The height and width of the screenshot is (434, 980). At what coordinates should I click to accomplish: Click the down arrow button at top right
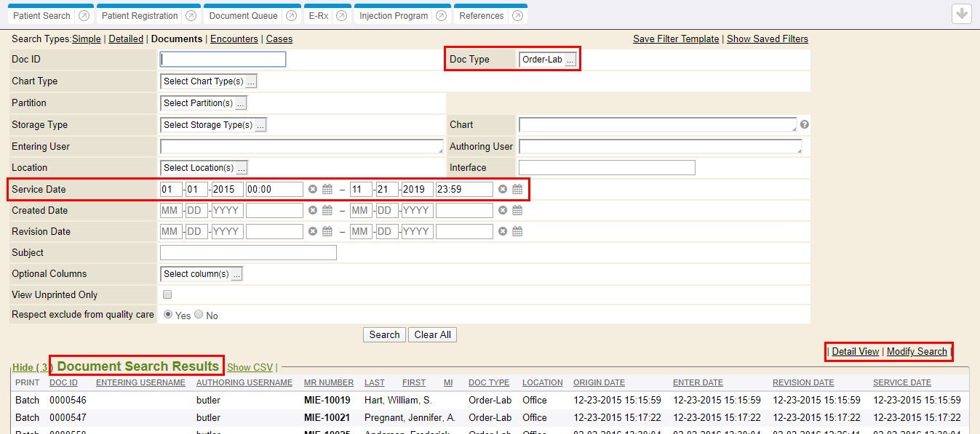(x=961, y=14)
